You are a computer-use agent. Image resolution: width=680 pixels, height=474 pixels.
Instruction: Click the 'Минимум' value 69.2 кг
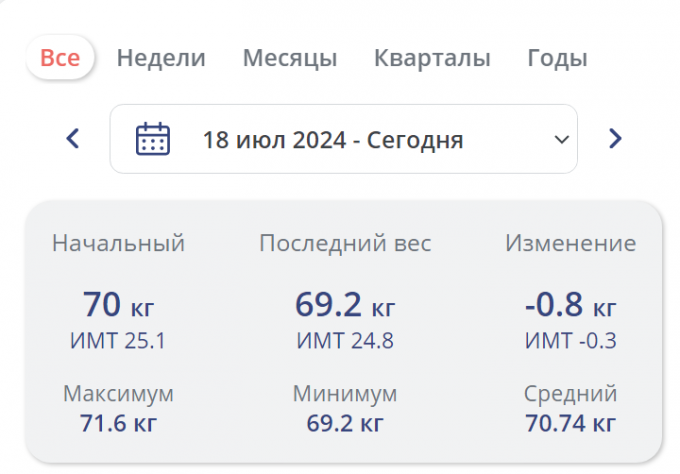345,423
